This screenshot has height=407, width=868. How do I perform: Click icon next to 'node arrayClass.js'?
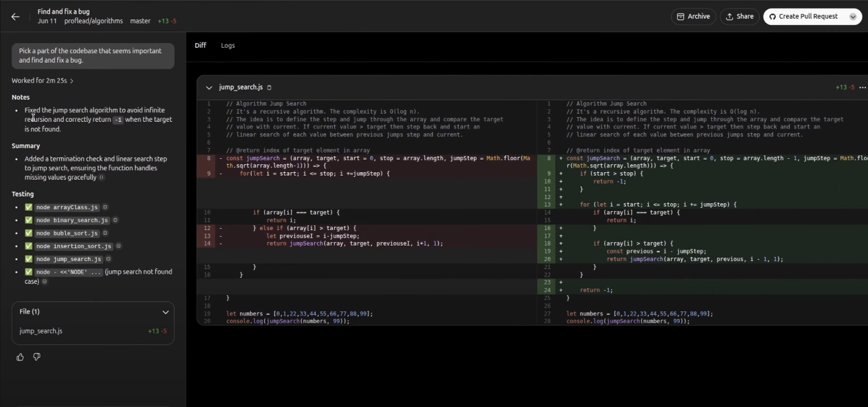(105, 207)
